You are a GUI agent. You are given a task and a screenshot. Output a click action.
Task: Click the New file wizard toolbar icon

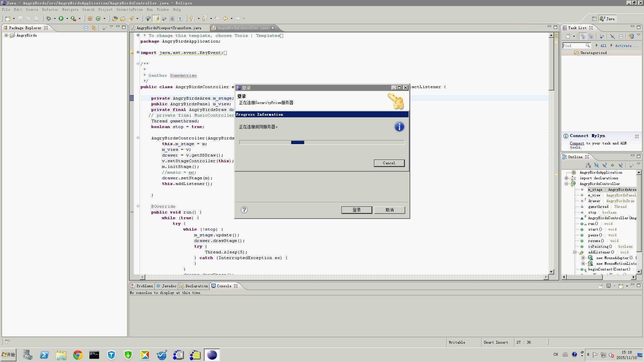(x=8, y=18)
